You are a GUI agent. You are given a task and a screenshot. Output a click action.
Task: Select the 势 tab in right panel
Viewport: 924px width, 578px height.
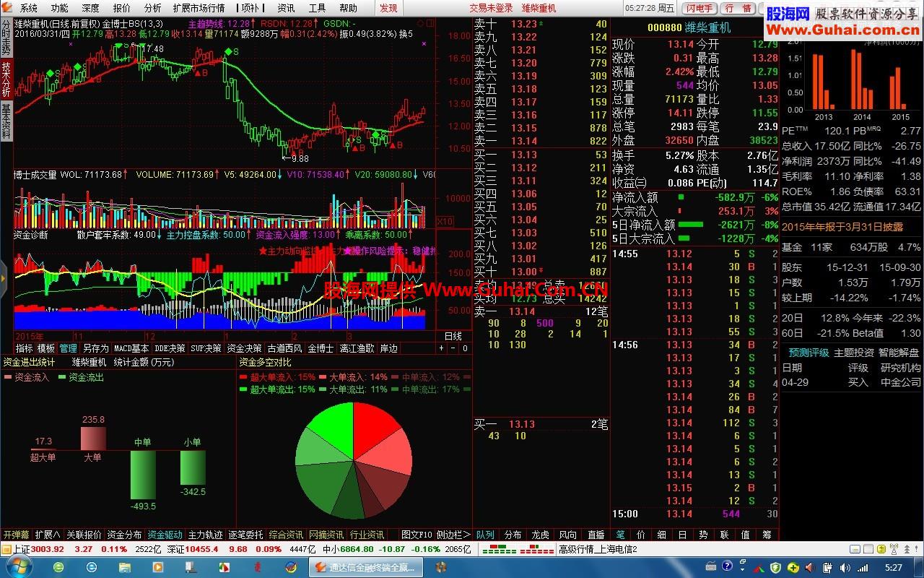point(703,535)
